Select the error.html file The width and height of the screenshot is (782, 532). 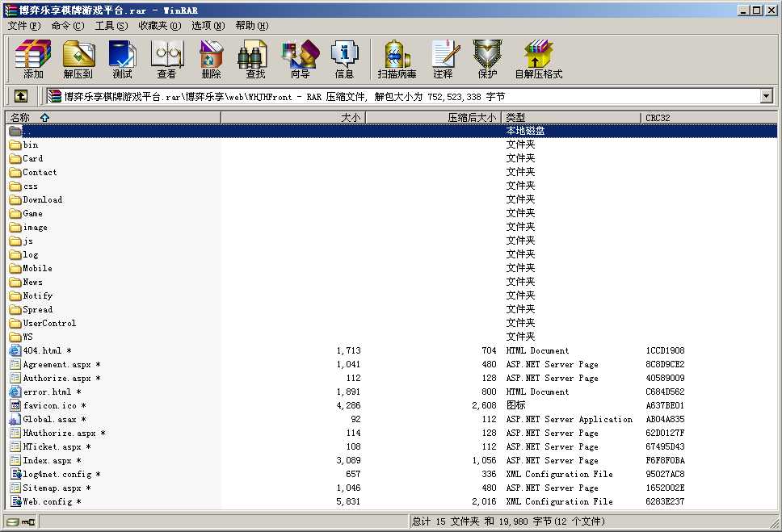pyautogui.click(x=45, y=392)
